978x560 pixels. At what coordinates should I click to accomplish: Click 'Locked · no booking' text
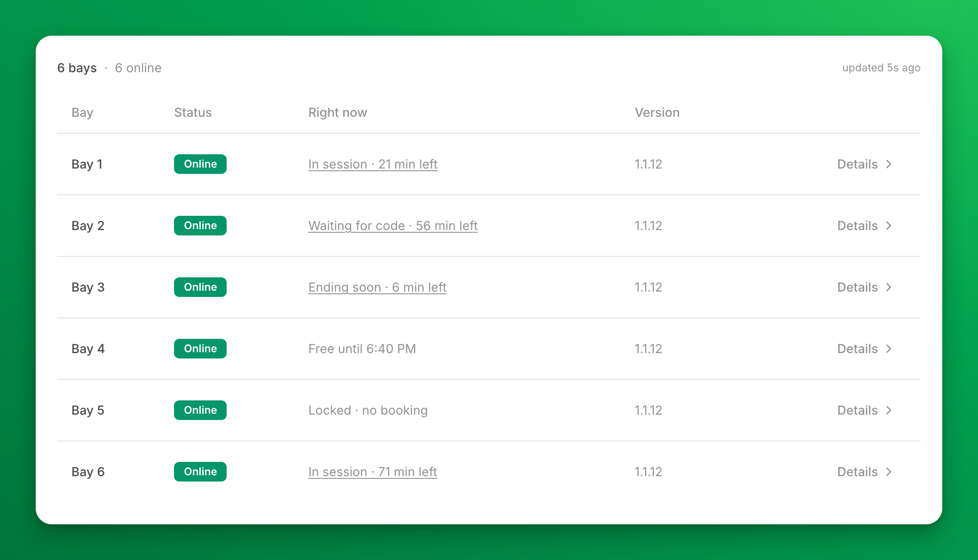tap(368, 410)
